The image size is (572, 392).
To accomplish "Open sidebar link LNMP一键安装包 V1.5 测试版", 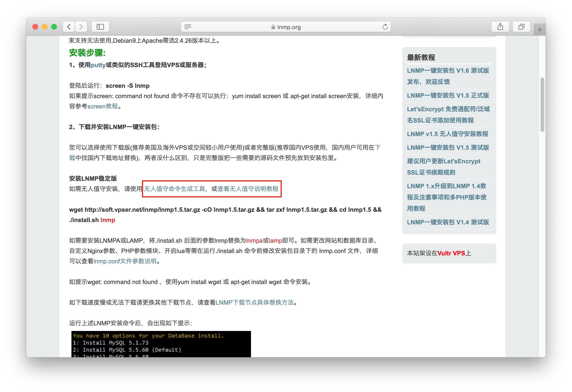I will point(448,147).
